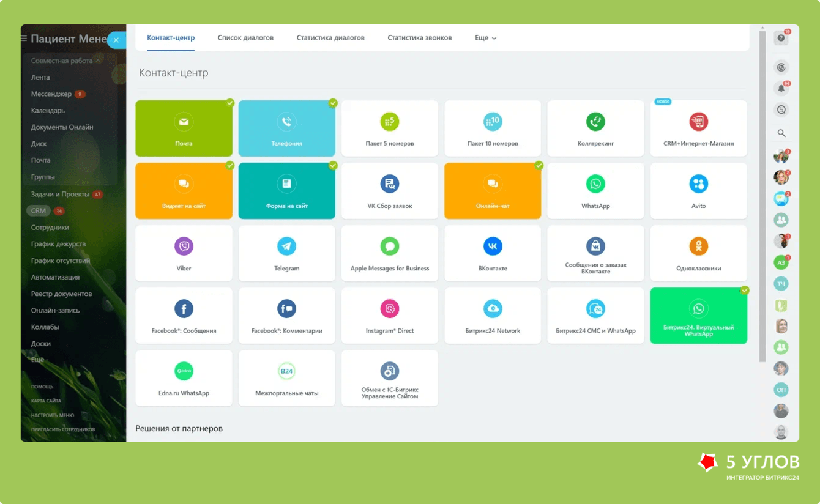This screenshot has width=820, height=504.
Task: Connect the Edna.ru WhatsApp channel
Action: (x=184, y=378)
